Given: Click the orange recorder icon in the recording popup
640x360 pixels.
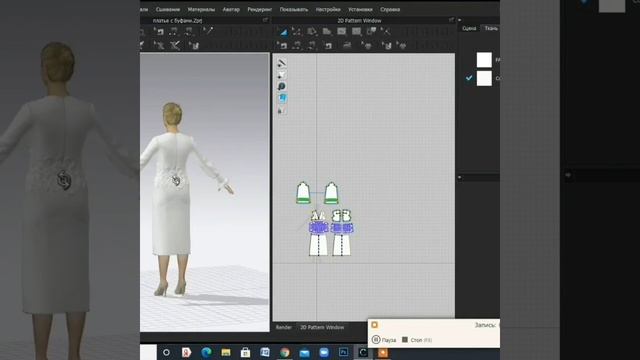Looking at the screenshot, I should pos(375,325).
